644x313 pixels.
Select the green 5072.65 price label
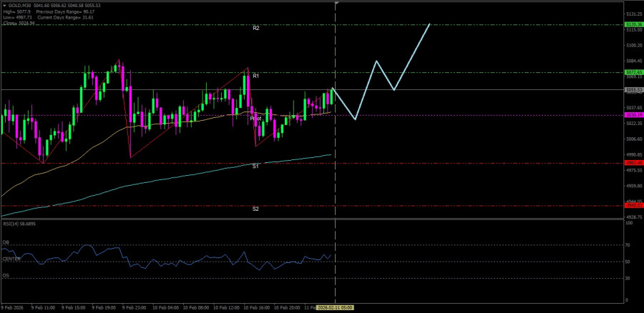pos(633,72)
